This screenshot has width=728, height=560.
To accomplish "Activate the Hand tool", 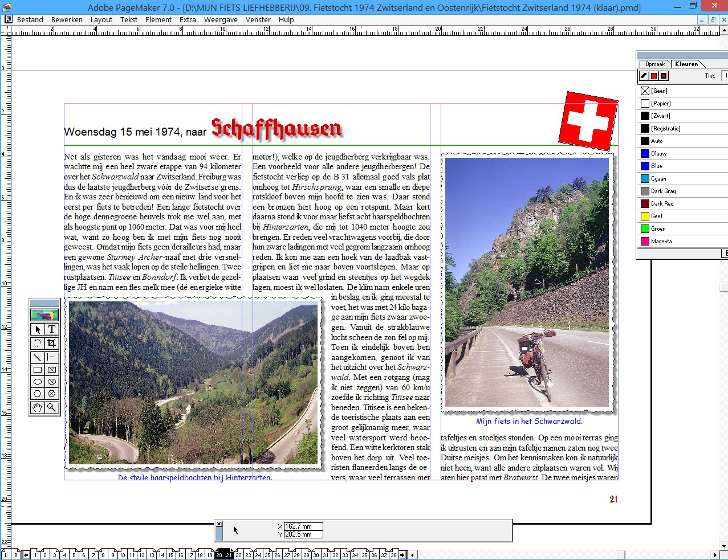I will point(37,407).
